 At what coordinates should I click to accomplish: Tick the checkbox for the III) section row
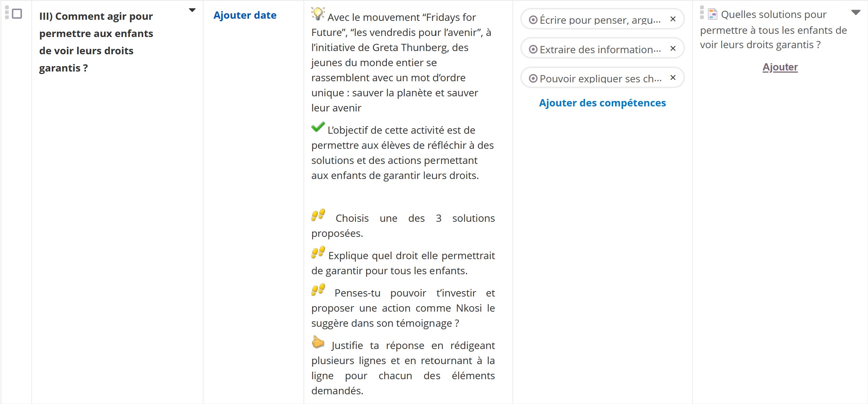point(17,14)
